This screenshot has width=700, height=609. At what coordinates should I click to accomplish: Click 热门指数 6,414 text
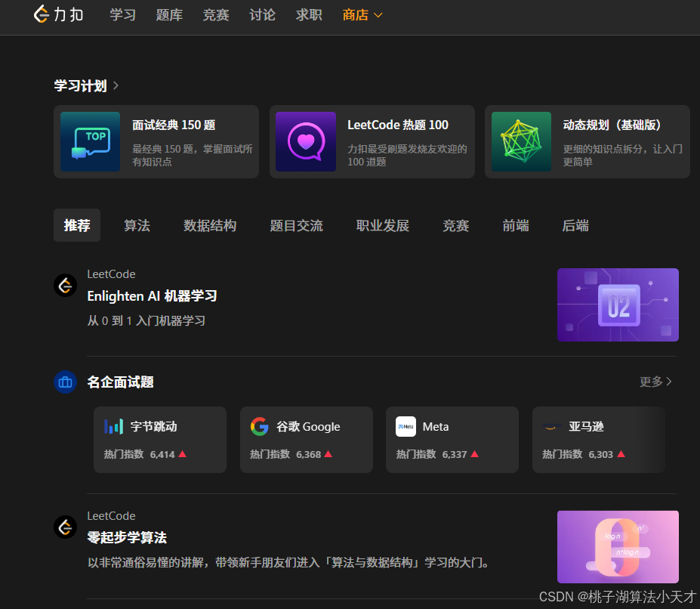pos(139,454)
